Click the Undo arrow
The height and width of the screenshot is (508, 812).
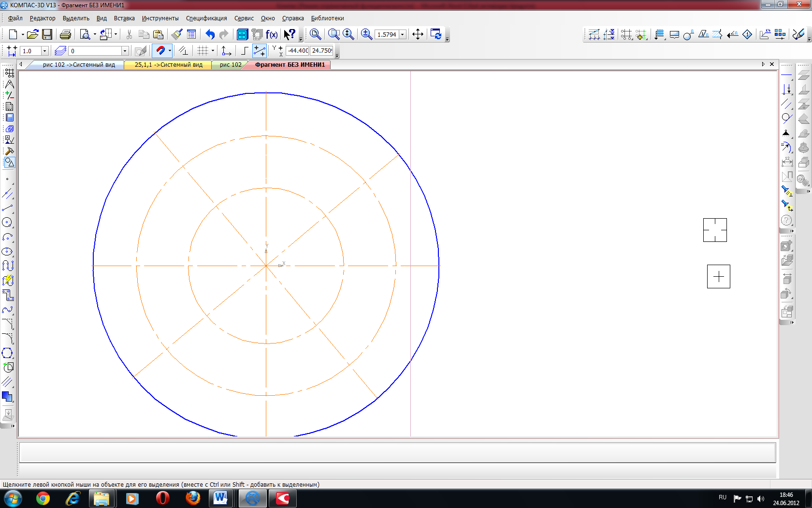point(210,34)
